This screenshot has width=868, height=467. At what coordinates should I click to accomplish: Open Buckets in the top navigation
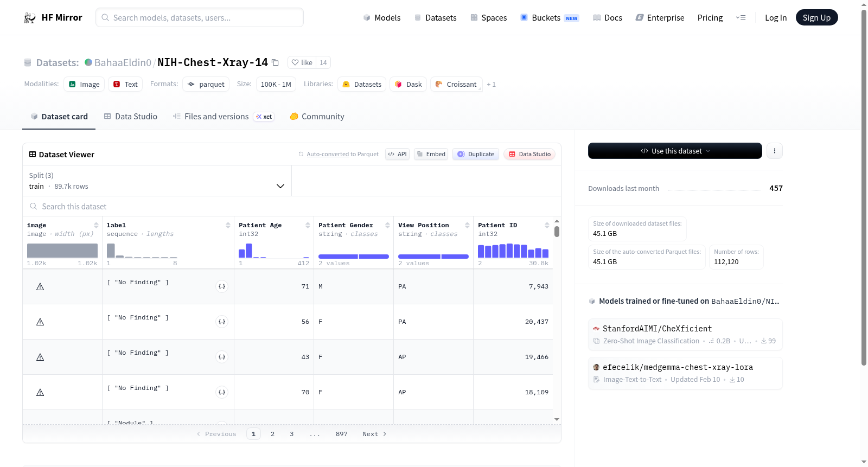pyautogui.click(x=550, y=18)
